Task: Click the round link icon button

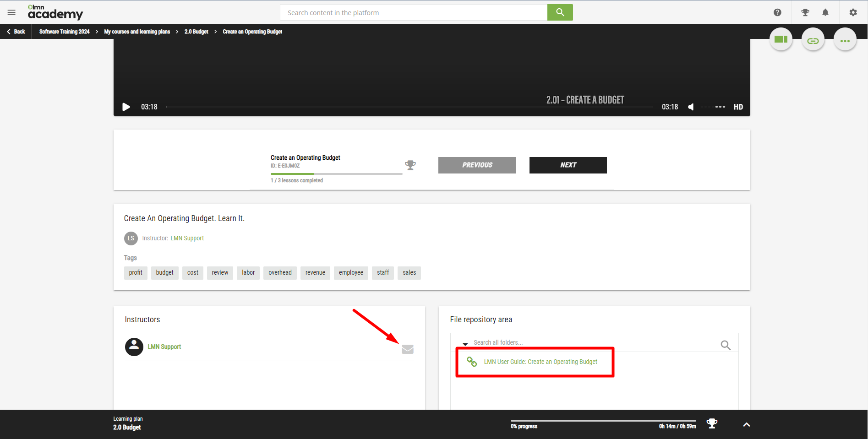Action: tap(813, 41)
